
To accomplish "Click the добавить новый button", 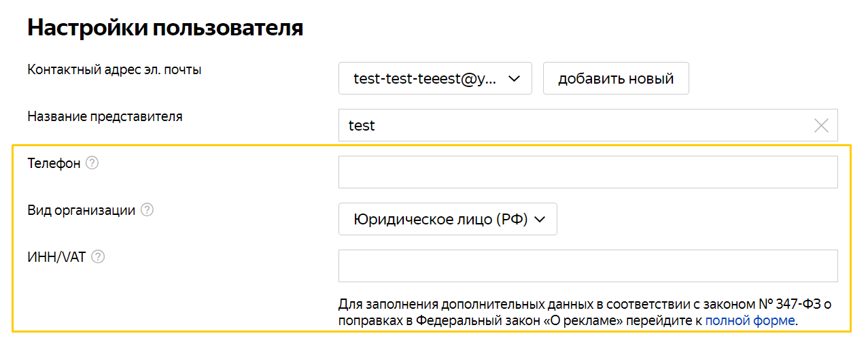I will pos(616,78).
